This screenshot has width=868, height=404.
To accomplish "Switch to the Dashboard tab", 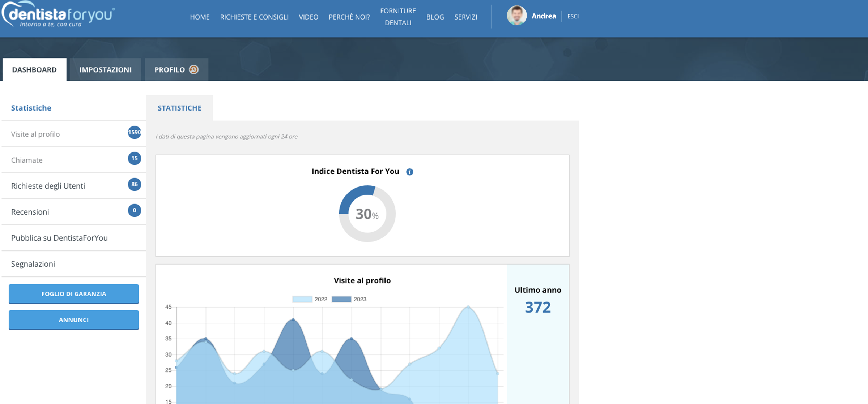I will click(x=34, y=70).
